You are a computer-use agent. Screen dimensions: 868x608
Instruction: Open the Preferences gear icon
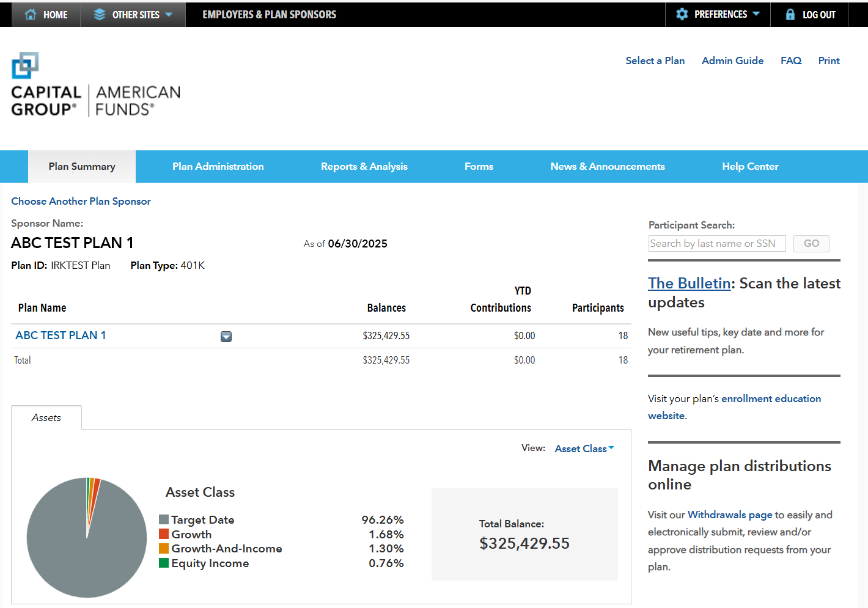[x=682, y=14]
